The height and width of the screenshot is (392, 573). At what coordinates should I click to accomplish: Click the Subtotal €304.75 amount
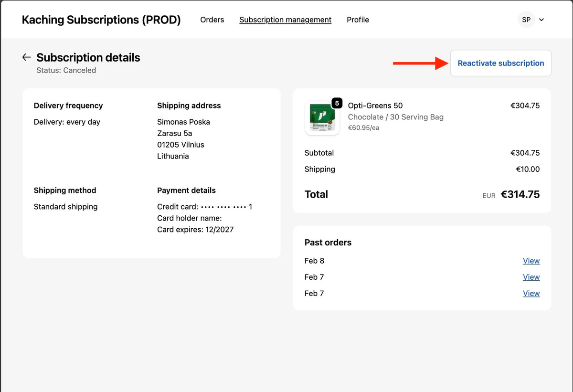point(525,153)
